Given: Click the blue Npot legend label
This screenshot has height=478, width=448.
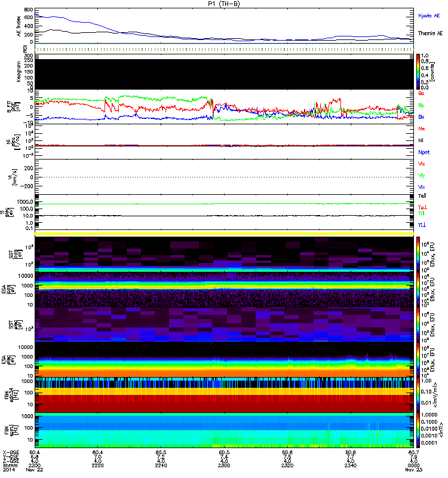Looking at the screenshot, I should point(423,152).
